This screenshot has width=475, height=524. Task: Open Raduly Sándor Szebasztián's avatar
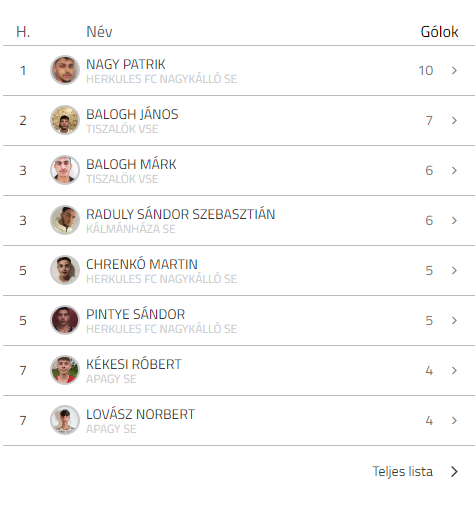[65, 220]
